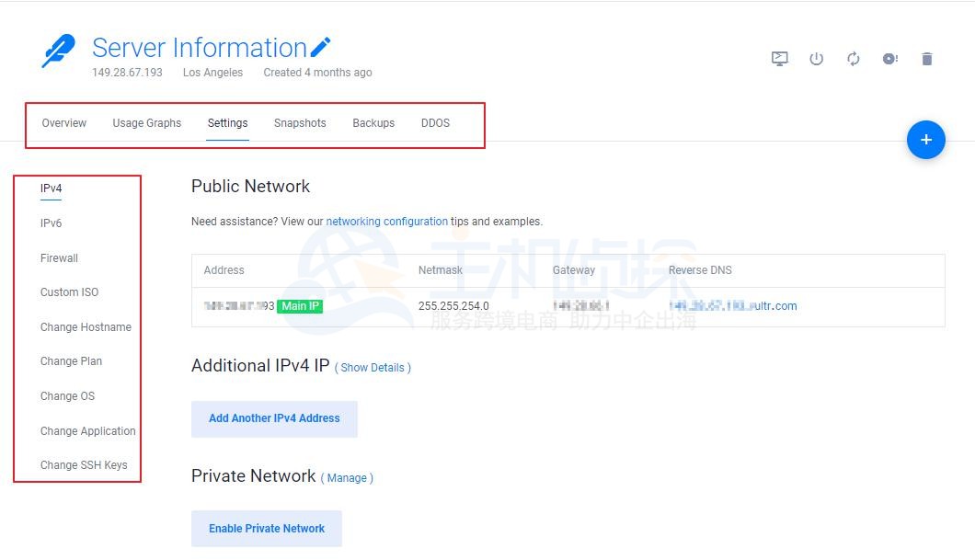Restart server using the refresh icon
Image resolution: width=975 pixels, height=560 pixels.
coord(853,59)
